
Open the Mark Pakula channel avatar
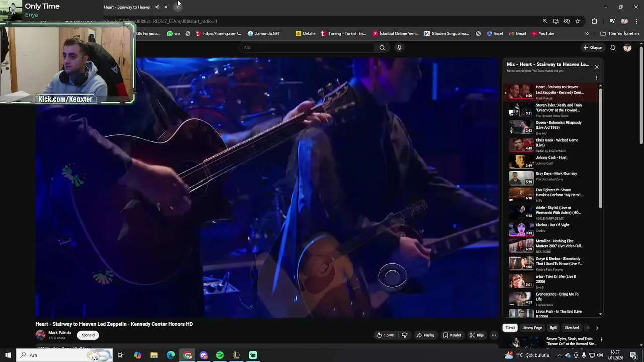(x=40, y=335)
